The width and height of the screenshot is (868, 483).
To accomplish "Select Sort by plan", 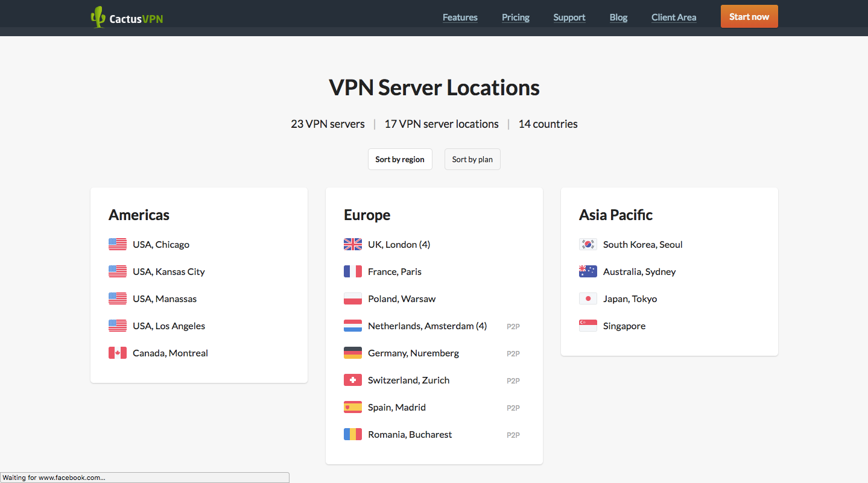I will (472, 159).
